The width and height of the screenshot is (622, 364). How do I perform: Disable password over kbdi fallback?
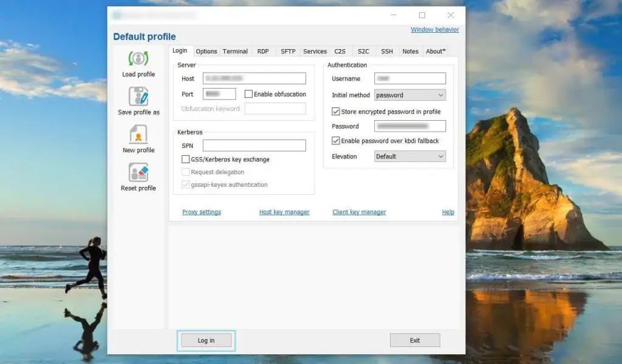click(x=335, y=140)
